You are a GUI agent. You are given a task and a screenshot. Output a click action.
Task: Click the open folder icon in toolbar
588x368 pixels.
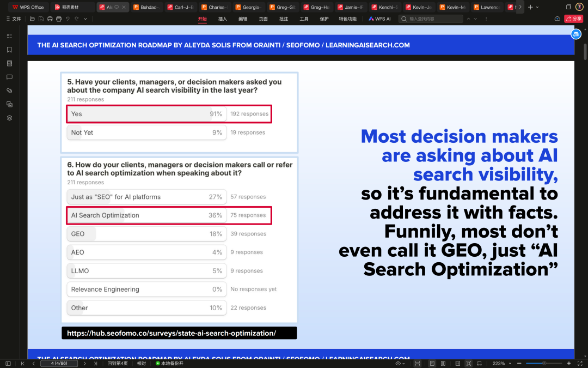click(32, 19)
